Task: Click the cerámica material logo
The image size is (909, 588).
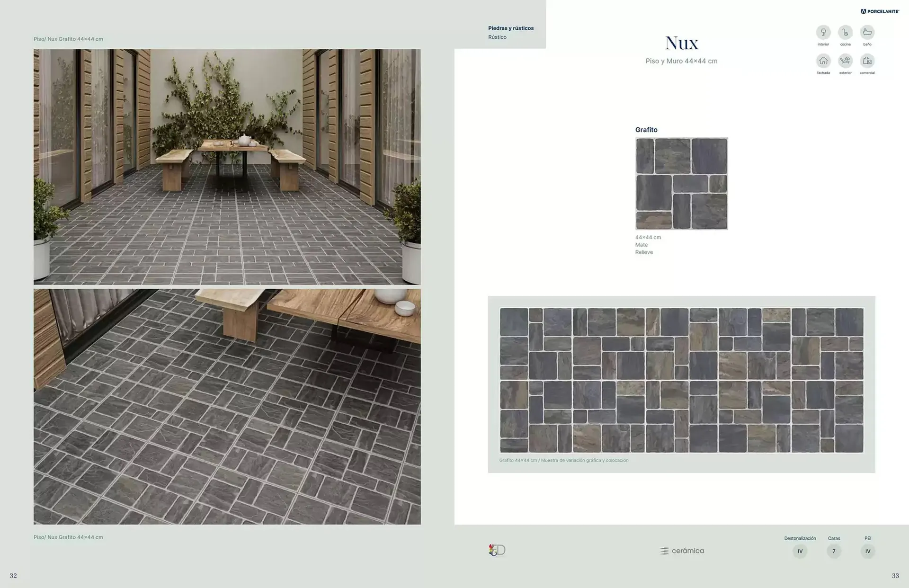Action: point(682,551)
